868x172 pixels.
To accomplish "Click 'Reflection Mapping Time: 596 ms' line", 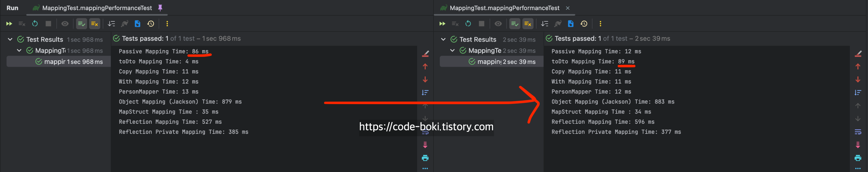I will click(603, 122).
